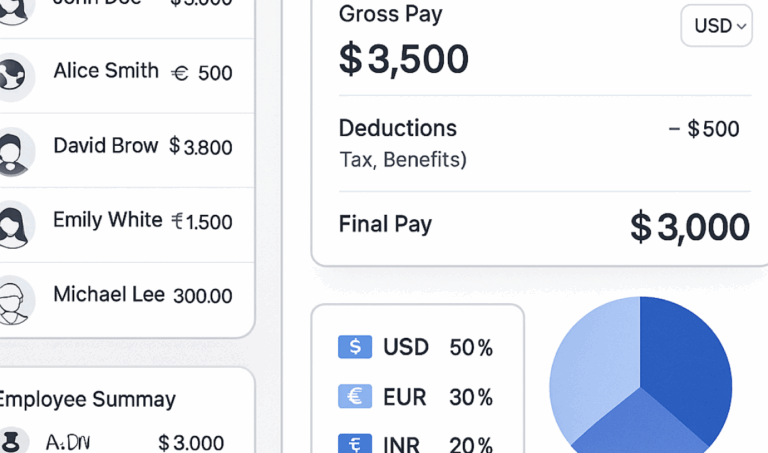Viewport: 768px width, 453px height.
Task: Click the light blue pie chart slice
Action: [x=593, y=367]
